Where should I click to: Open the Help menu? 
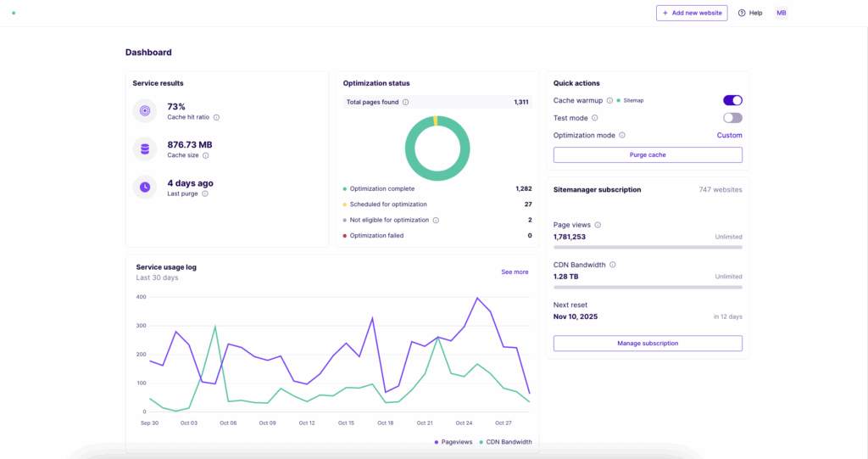[x=750, y=13]
